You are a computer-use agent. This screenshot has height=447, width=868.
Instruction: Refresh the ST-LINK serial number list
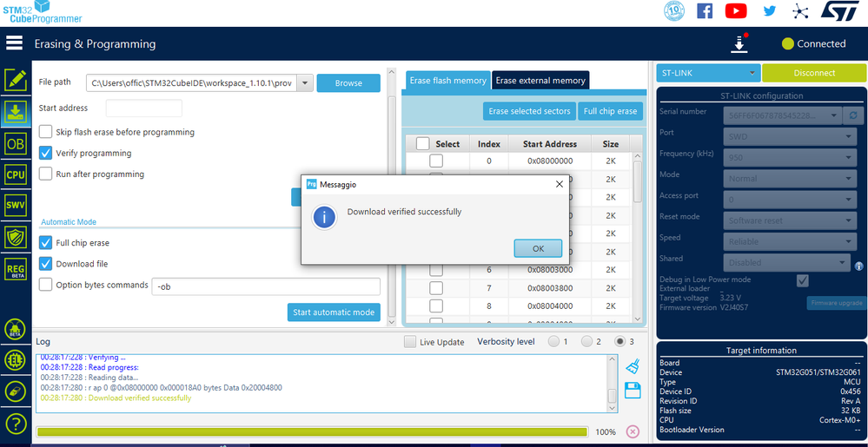[852, 115]
